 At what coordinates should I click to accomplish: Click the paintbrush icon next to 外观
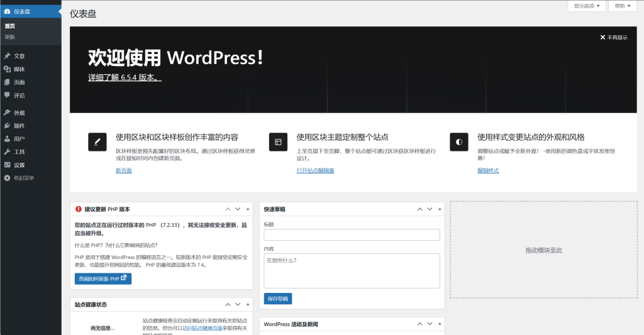[7, 113]
